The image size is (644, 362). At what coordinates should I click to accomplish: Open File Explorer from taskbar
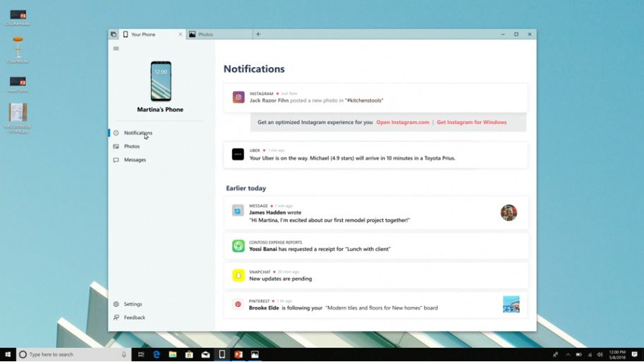pos(173,354)
